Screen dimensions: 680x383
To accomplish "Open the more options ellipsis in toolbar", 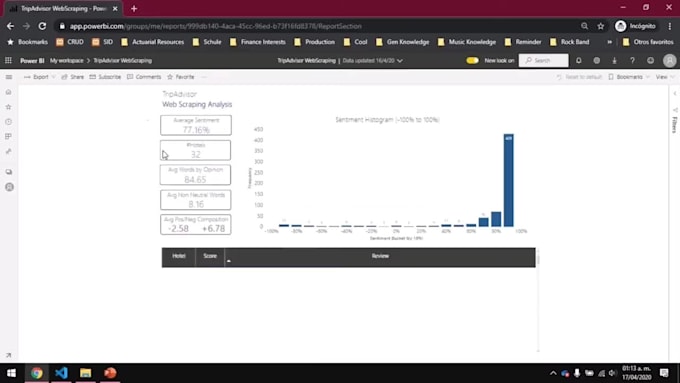I will [x=204, y=77].
